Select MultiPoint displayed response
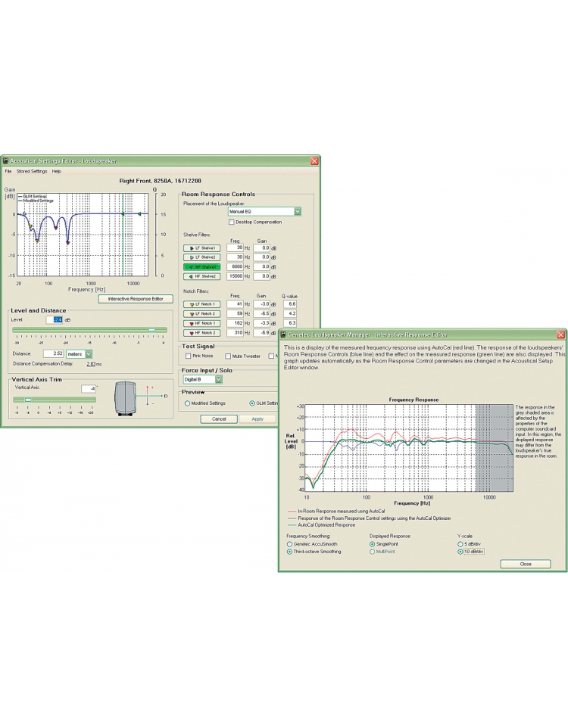This screenshot has height=728, width=568. pyautogui.click(x=373, y=552)
